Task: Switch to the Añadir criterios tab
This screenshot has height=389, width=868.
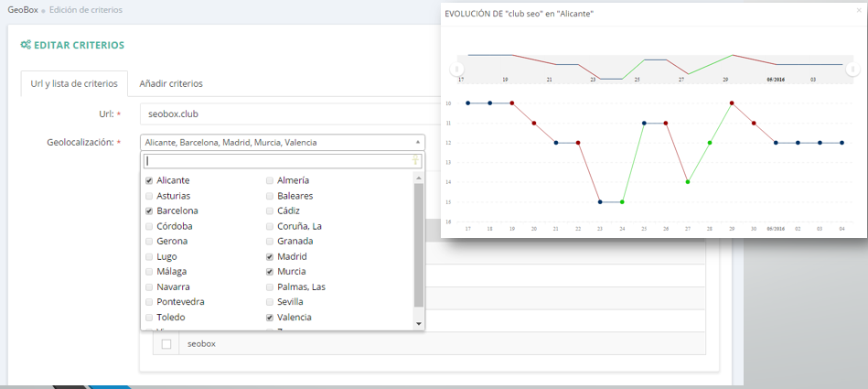Action: (x=171, y=83)
